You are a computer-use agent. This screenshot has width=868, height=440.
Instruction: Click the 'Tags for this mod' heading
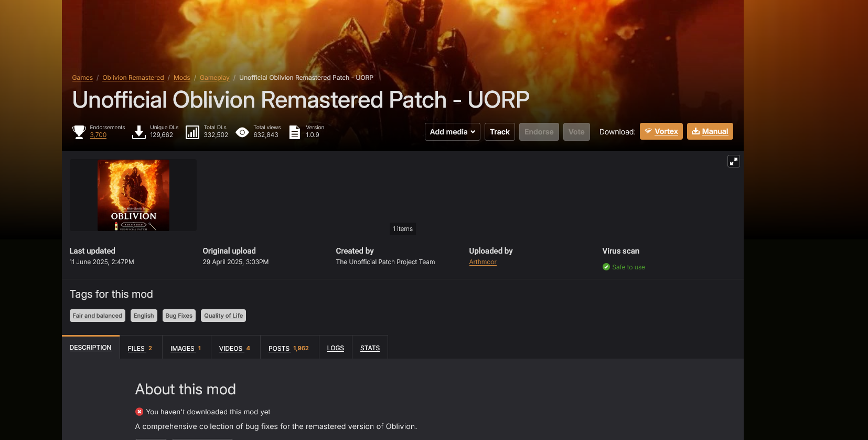pos(111,294)
